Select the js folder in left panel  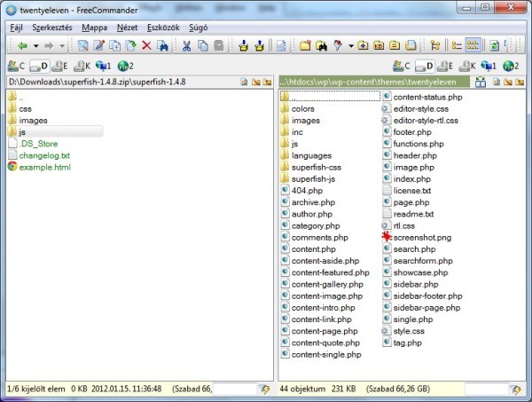point(55,131)
